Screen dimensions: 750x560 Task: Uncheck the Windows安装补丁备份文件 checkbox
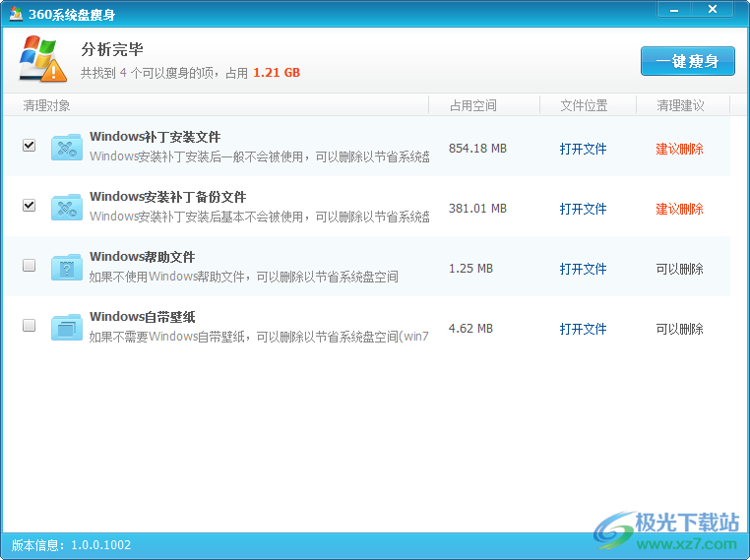pyautogui.click(x=29, y=206)
